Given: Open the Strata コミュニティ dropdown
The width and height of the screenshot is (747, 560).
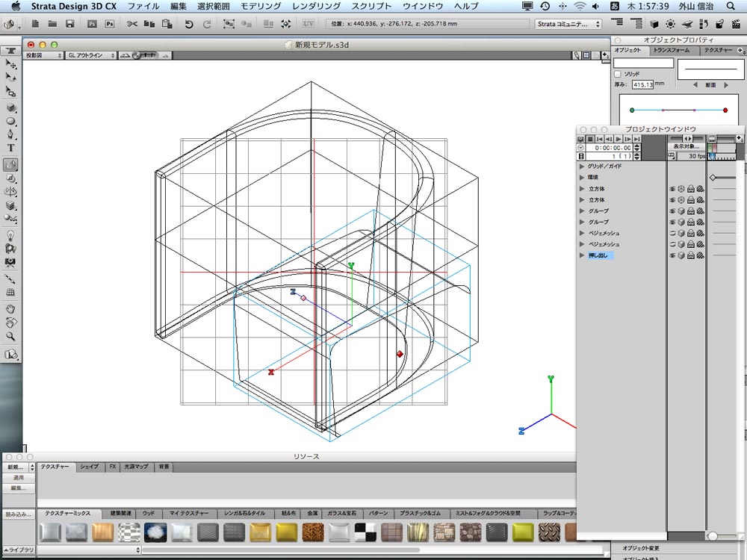Looking at the screenshot, I should [x=568, y=24].
